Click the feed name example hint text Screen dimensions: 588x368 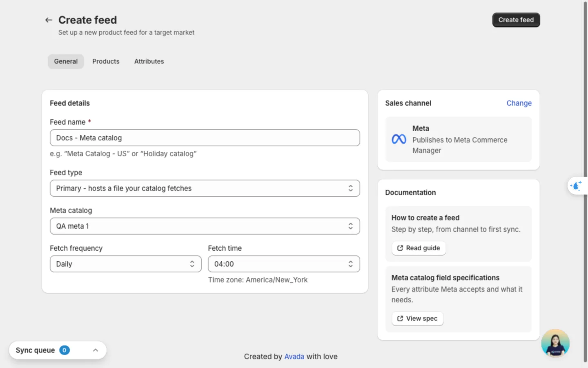pos(123,154)
